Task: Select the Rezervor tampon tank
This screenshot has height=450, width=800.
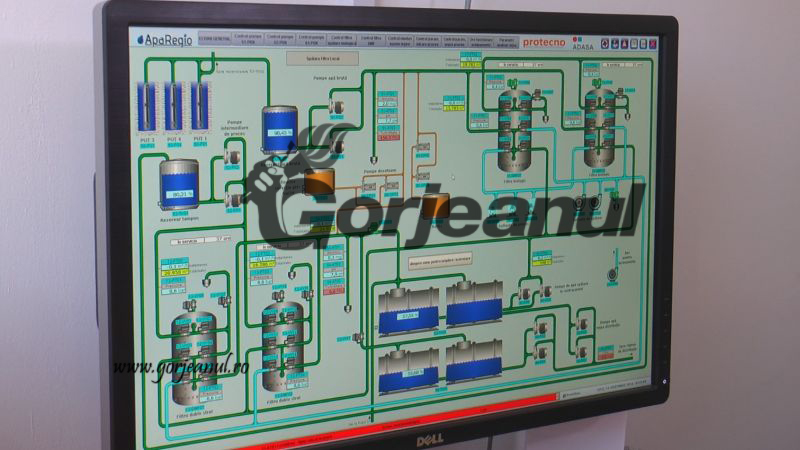Action: (180, 185)
